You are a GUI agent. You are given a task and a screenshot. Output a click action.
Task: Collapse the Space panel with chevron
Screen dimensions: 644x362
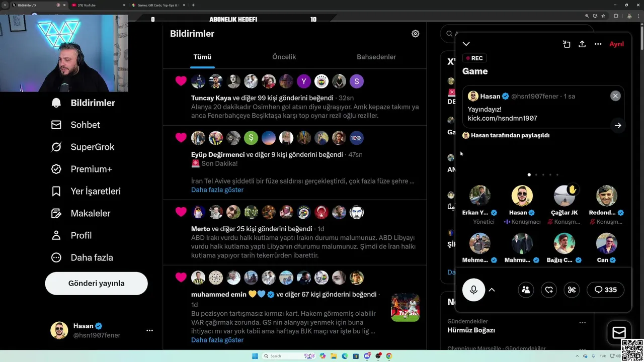[466, 44]
